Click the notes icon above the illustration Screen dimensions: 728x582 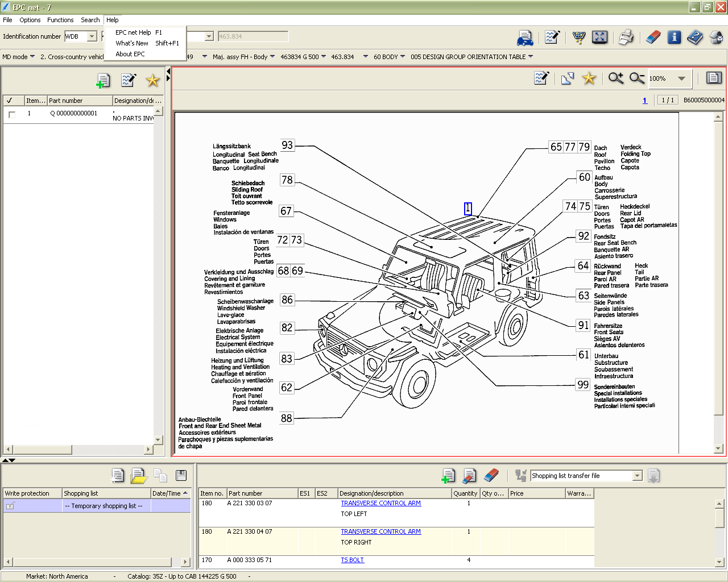541,78
